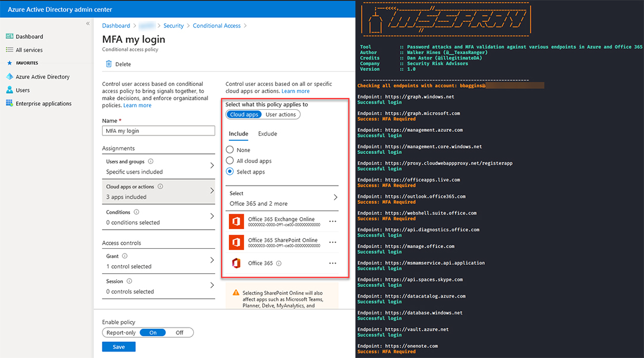Click the policy Name input field
This screenshot has width=644, height=358.
click(x=158, y=131)
